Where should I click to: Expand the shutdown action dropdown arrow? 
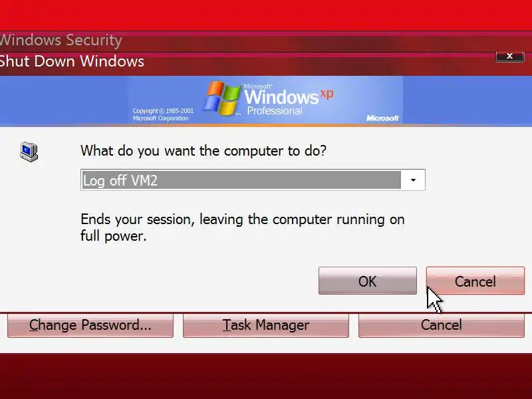(413, 180)
